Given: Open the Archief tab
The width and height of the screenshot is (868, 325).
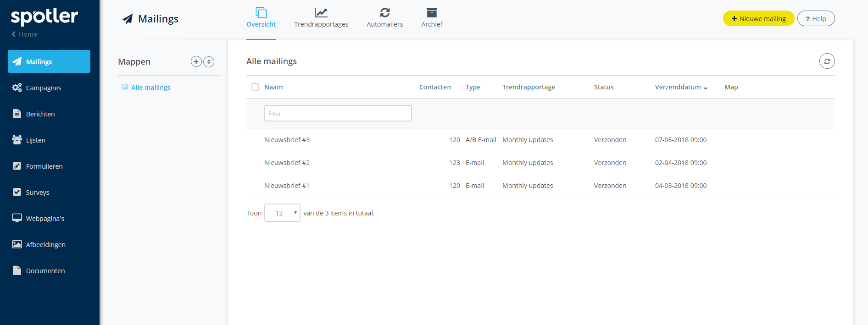Looking at the screenshot, I should coord(432,18).
